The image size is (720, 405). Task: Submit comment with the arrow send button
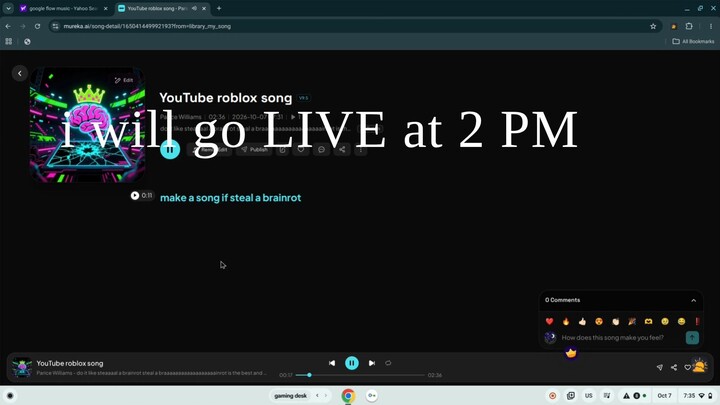[x=692, y=338]
